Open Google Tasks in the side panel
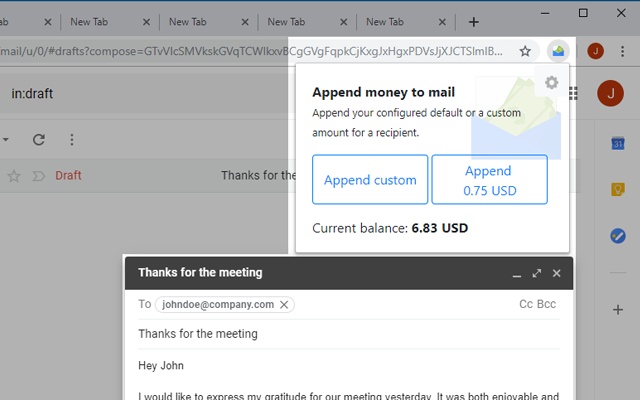 pyautogui.click(x=618, y=236)
